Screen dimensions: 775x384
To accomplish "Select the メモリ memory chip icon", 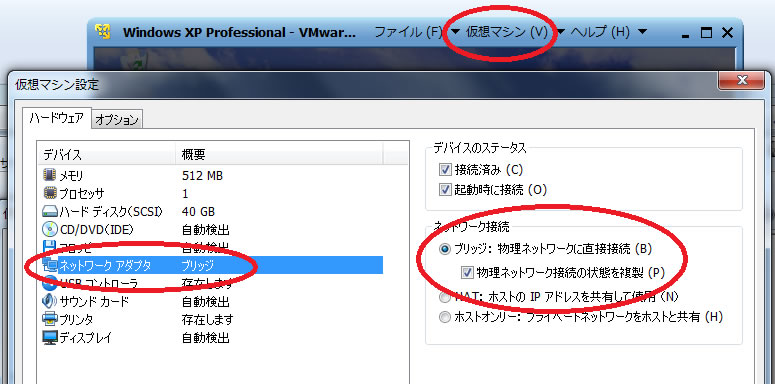I will (x=49, y=174).
